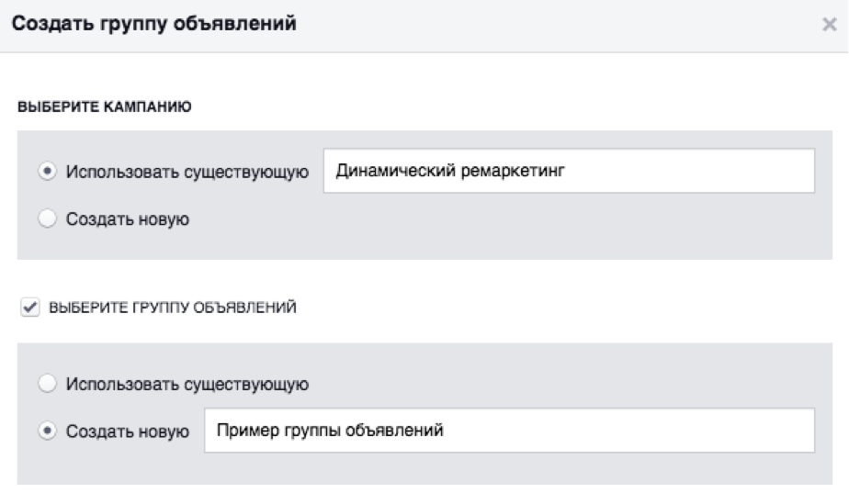Click the 'Использовать существующую' label text under ad group
This screenshot has width=849, height=504.
[x=186, y=384]
